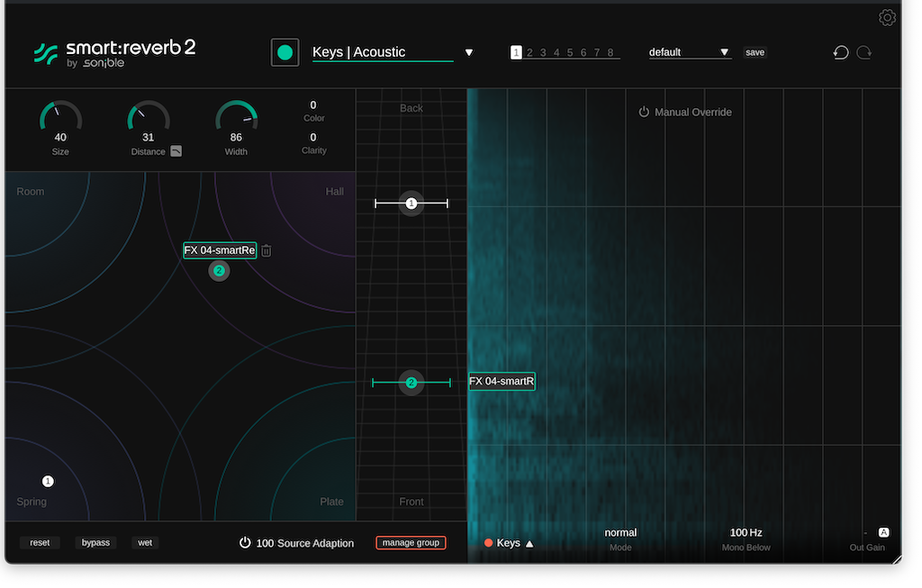Select state slot 3
Viewport: 922px width, 588px height.
(543, 52)
